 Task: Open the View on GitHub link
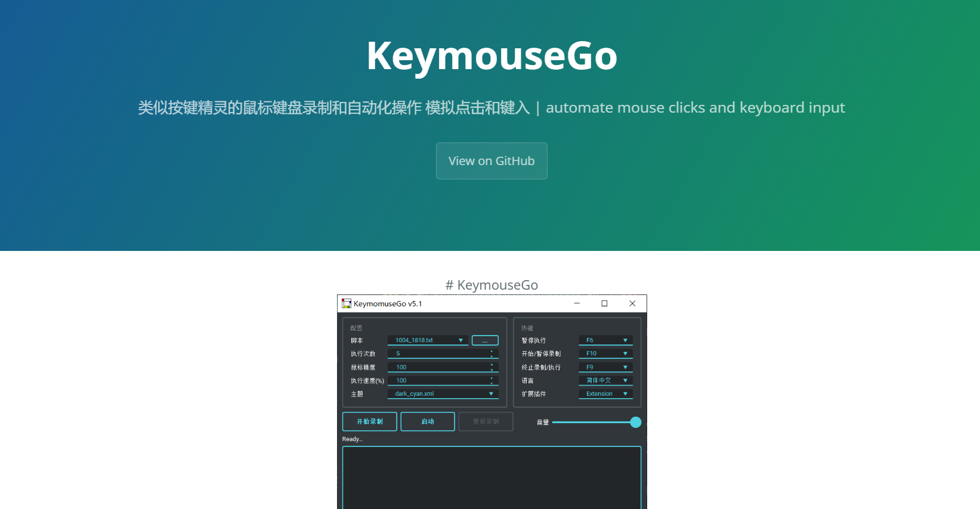(x=491, y=161)
